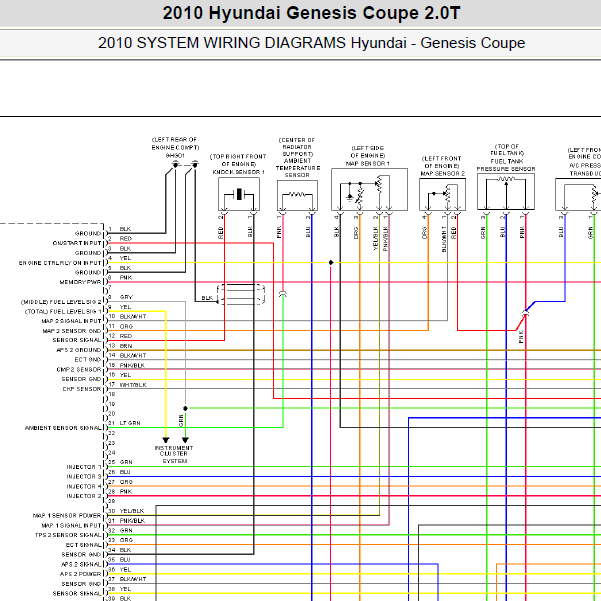
Task: Click the 'APS 2 POWER' pin label
Action: pos(81,574)
